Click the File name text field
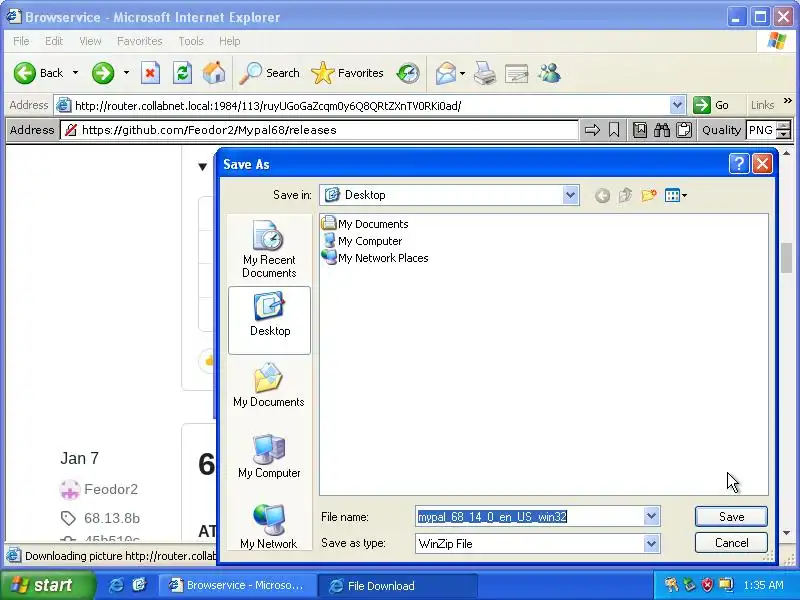 tap(530, 517)
